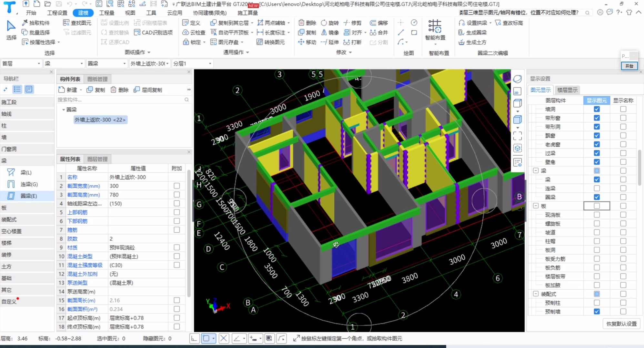Select the 旋转 rotate tool
Image resolution: width=644 pixels, height=348 pixels.
click(330, 23)
